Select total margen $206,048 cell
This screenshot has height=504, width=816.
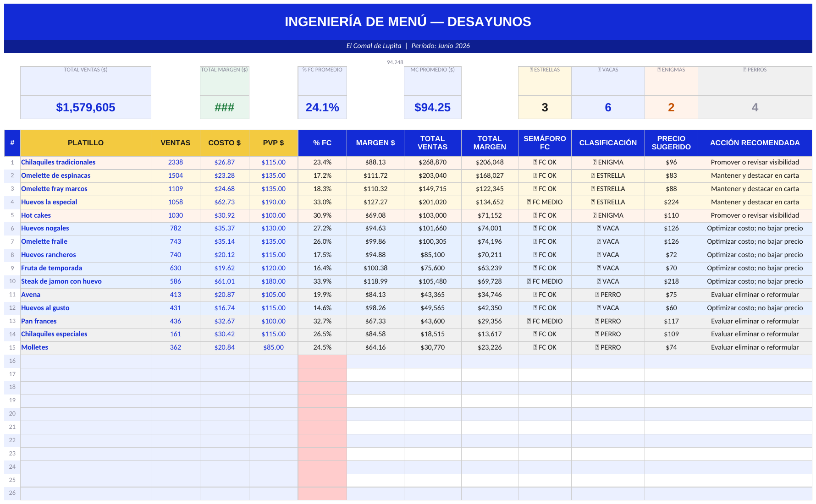coord(490,162)
